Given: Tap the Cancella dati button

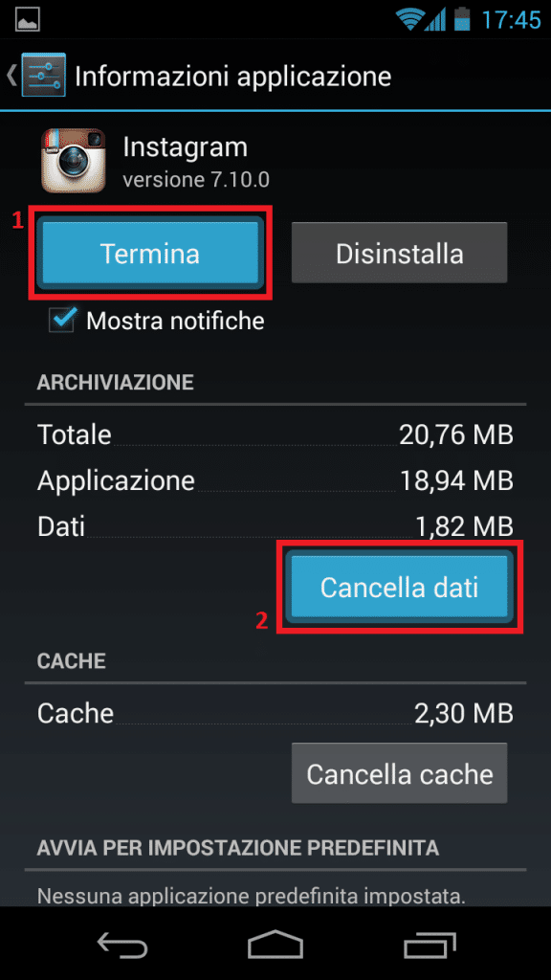Looking at the screenshot, I should pos(399,587).
